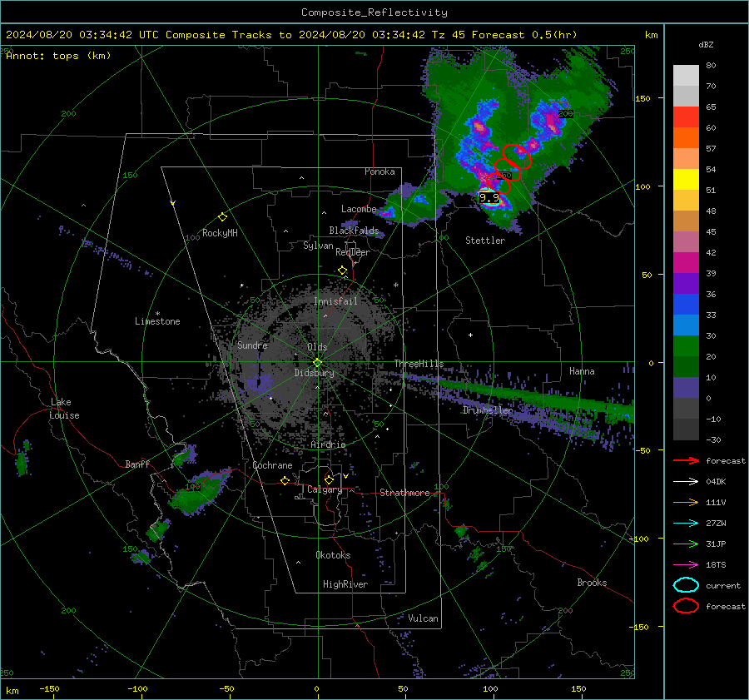Click the Brooks label
The image size is (749, 700).
click(592, 583)
